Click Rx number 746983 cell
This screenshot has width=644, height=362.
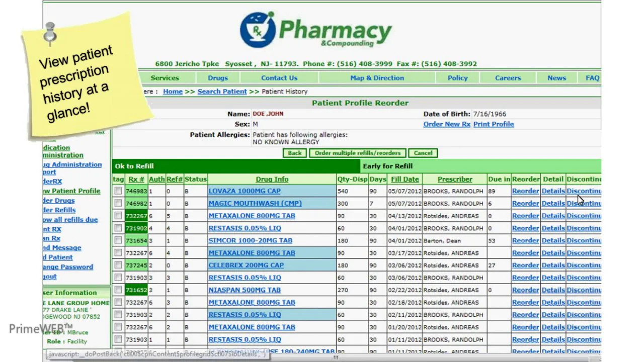click(x=136, y=191)
